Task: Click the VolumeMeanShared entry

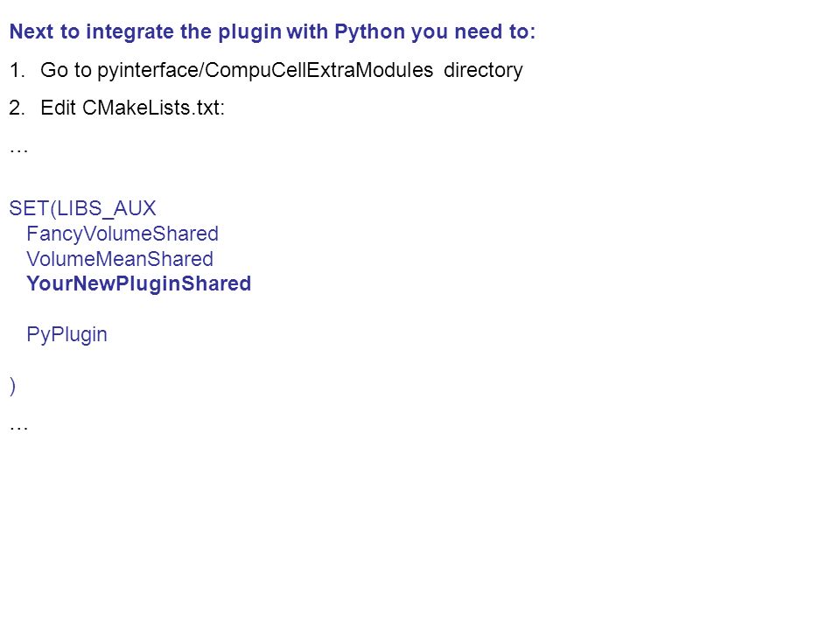Action: click(120, 259)
